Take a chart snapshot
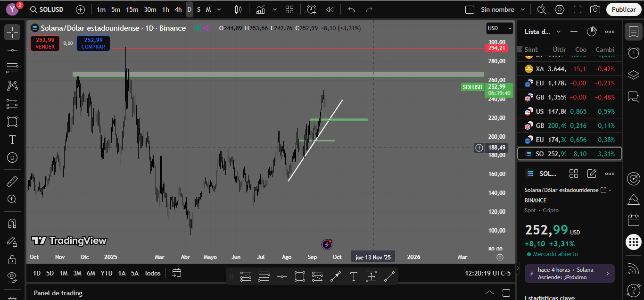 click(x=595, y=9)
